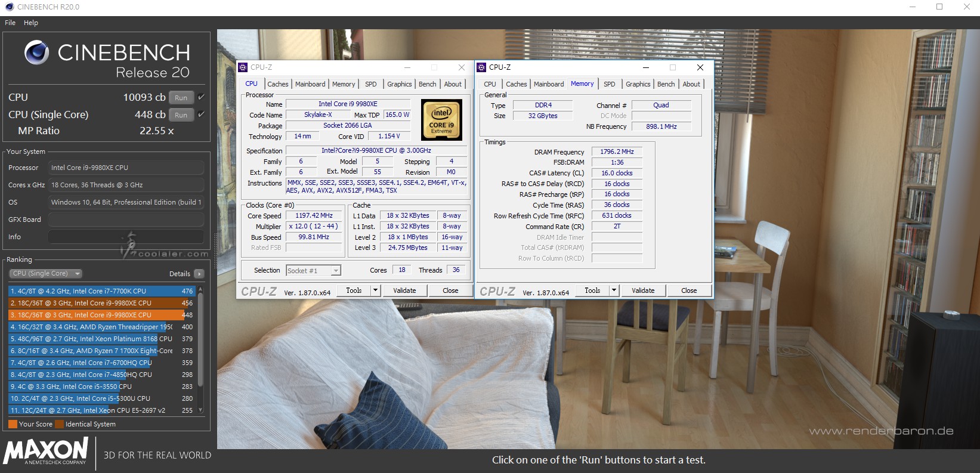Viewport: 980px width, 473px height.
Task: Click the Your Score orange swatch
Action: [13, 424]
